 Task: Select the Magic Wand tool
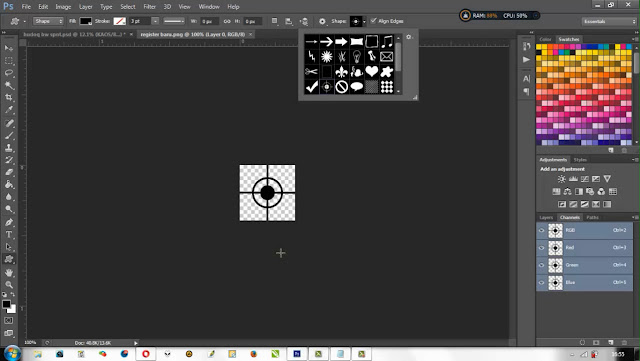(x=9, y=85)
